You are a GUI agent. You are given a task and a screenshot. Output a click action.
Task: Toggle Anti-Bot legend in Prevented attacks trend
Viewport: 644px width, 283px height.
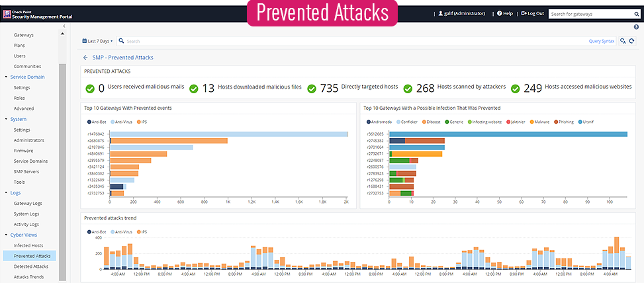tap(97, 231)
